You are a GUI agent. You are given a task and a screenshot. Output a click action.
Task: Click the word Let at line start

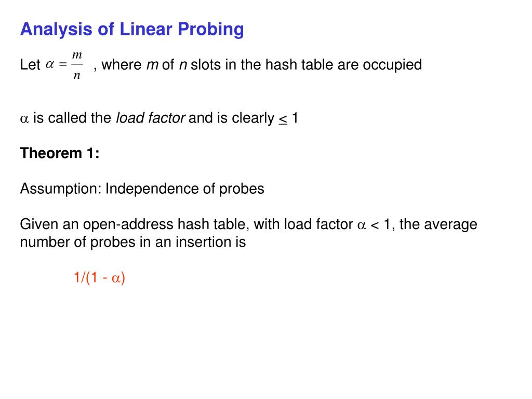(30, 64)
